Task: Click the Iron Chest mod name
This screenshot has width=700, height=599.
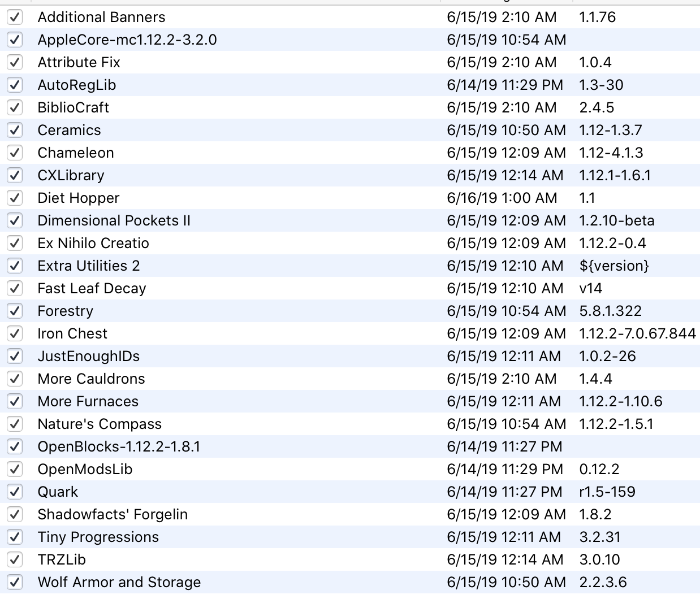Action: coord(72,333)
